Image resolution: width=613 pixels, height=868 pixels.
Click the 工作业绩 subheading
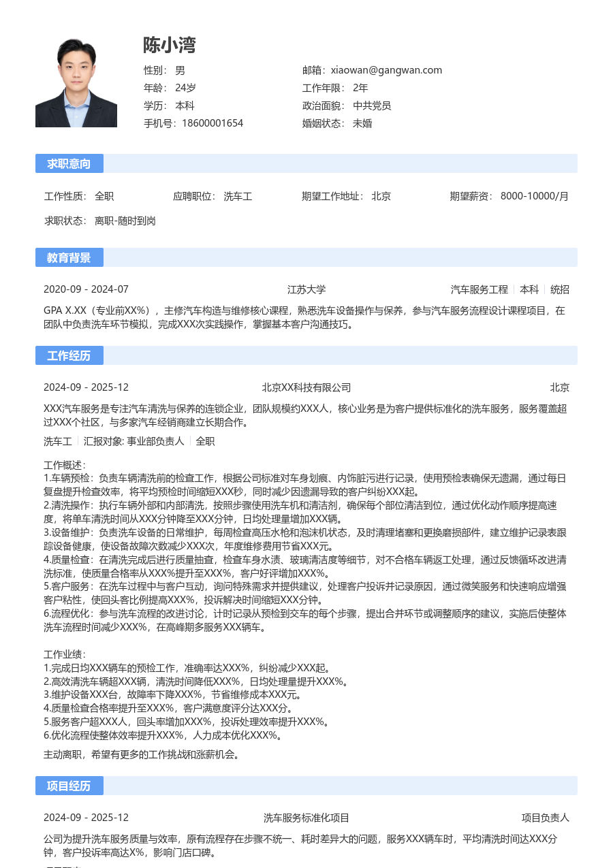point(64,654)
